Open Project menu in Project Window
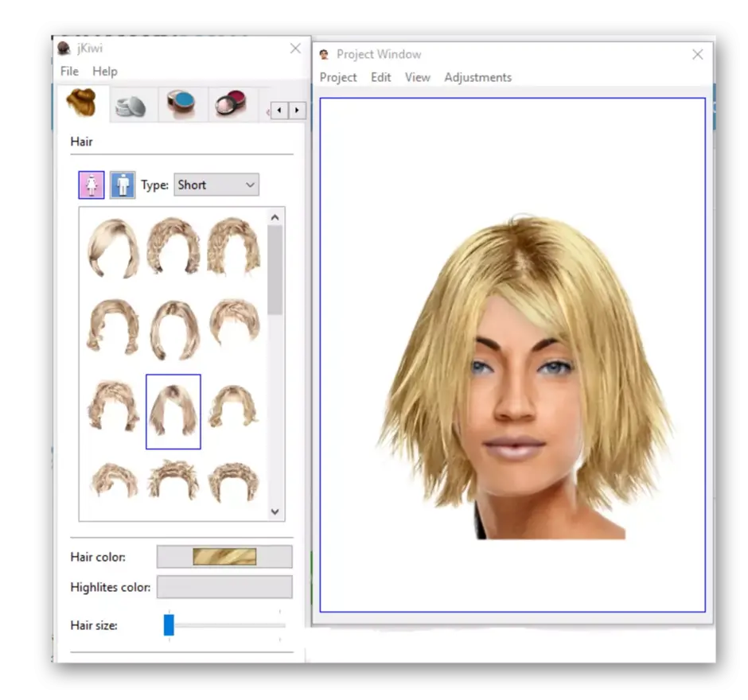Screen dimensions: 748x700 coord(338,77)
